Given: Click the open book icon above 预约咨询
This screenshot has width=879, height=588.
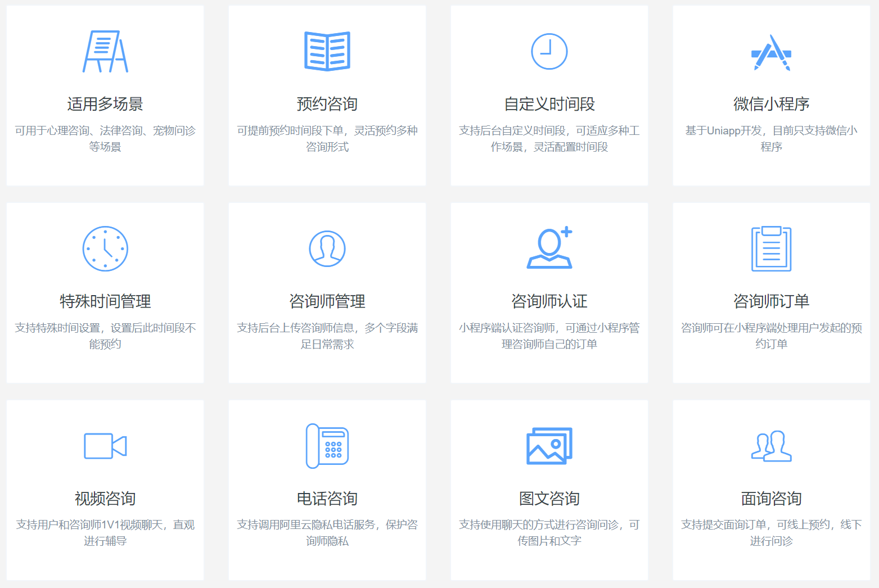Looking at the screenshot, I should (327, 51).
